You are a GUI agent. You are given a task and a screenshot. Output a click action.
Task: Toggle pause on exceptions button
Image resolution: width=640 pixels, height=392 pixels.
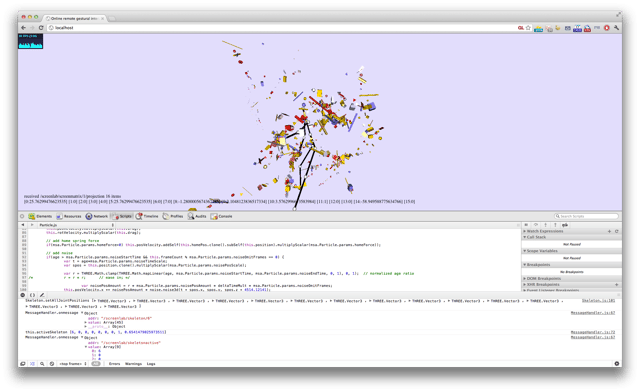pos(23,295)
